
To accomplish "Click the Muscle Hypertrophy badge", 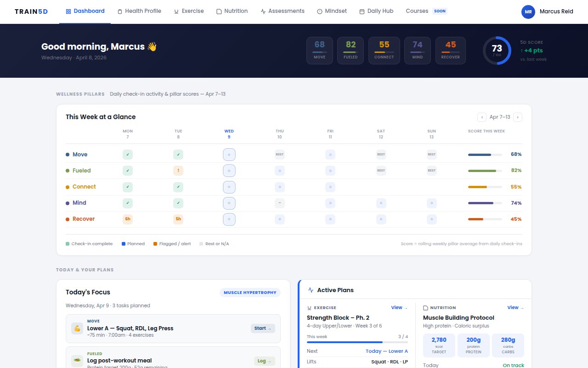I will point(250,293).
